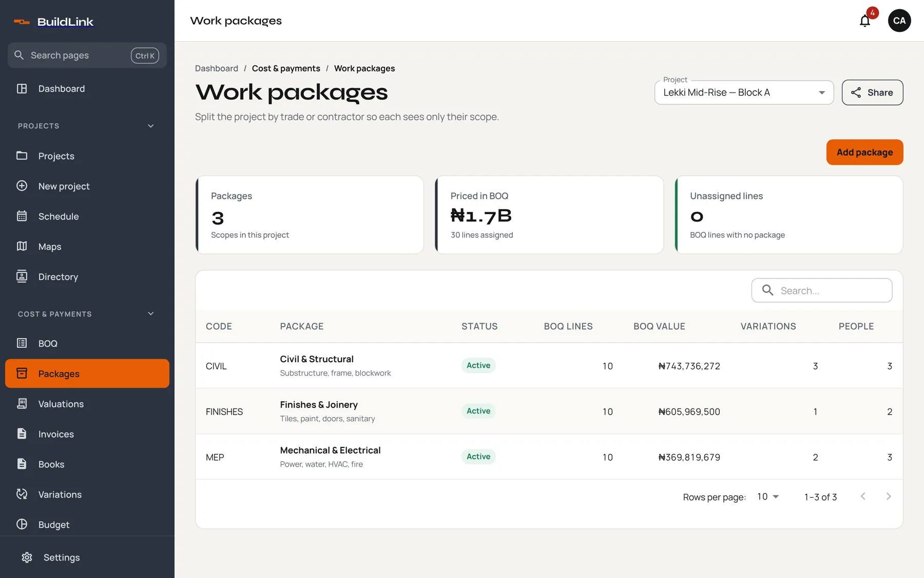924x578 pixels.
Task: Open Invoices from the sidebar
Action: point(87,434)
